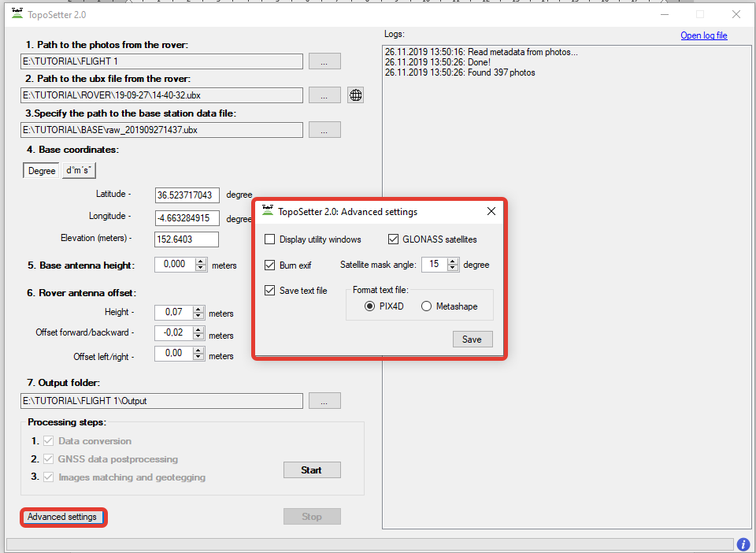Click the globe icon beside ubx path

click(356, 95)
